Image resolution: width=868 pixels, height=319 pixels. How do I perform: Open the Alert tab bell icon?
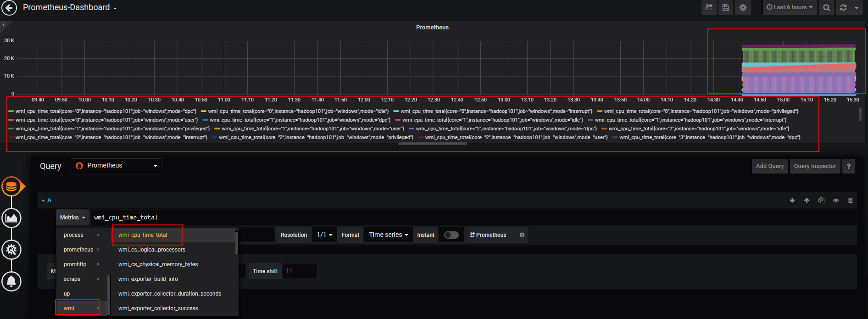11,281
